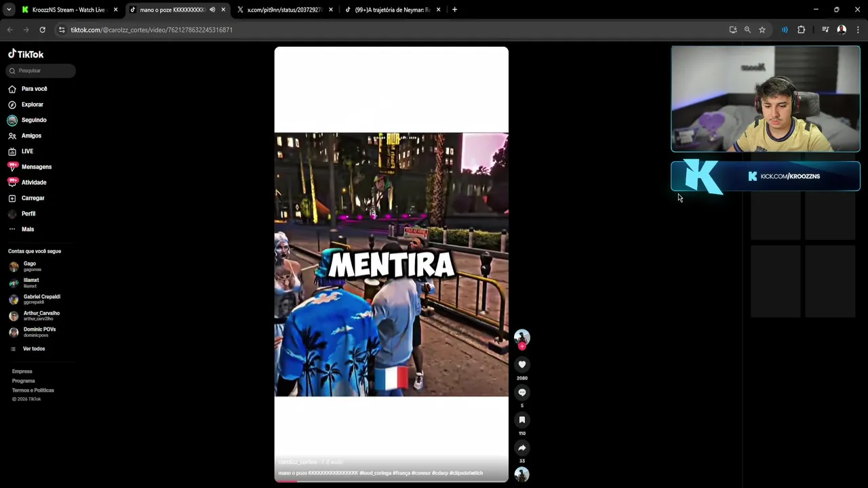
Task: Open video creator's avatar
Action: [521, 338]
